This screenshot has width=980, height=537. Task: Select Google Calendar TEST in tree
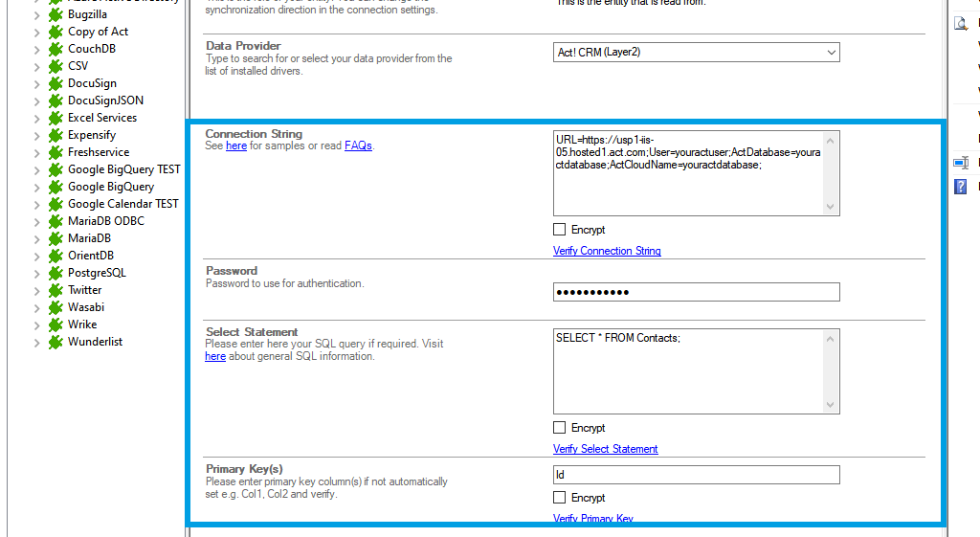[x=122, y=204]
